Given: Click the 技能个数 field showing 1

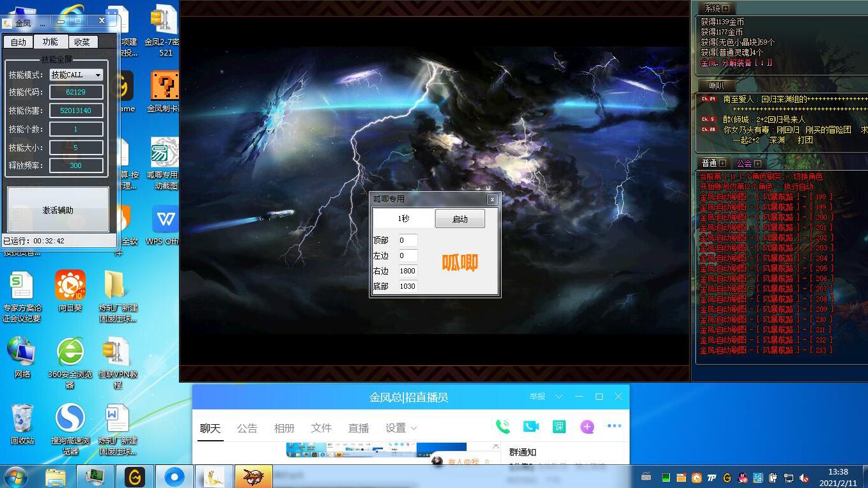Looking at the screenshot, I should tap(76, 129).
